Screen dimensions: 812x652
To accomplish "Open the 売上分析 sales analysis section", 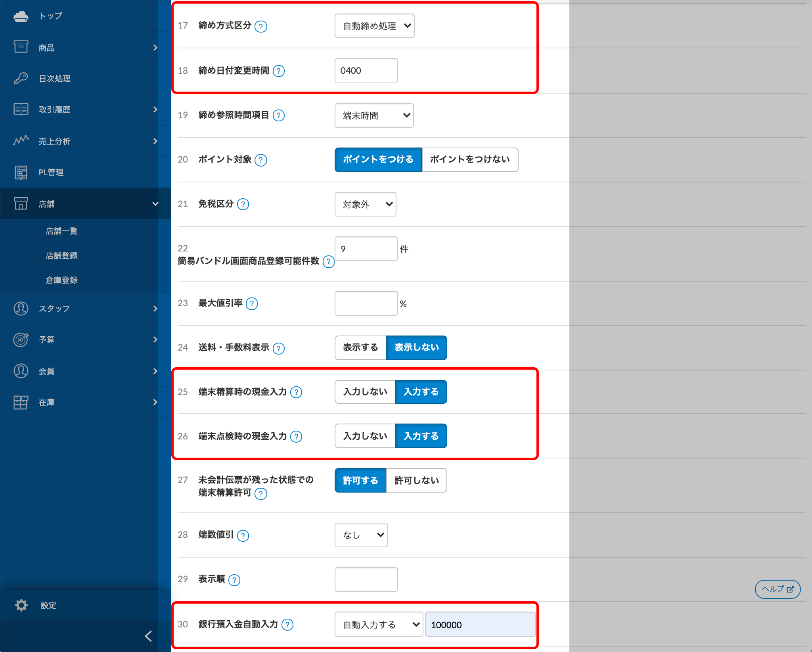I will 56,141.
